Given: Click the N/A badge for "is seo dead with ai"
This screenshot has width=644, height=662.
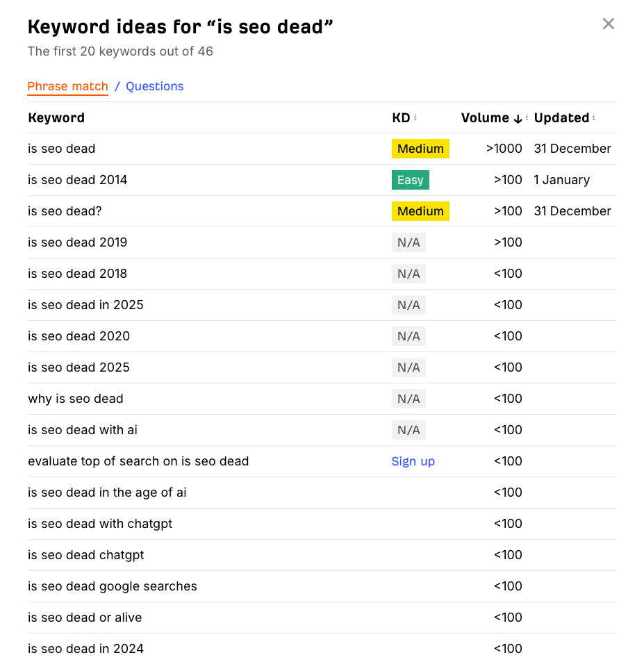Looking at the screenshot, I should coord(408,429).
